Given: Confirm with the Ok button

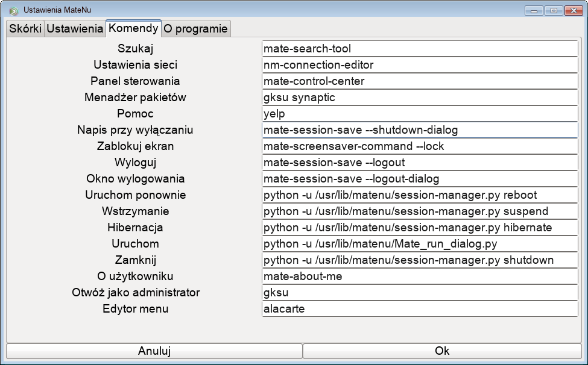Looking at the screenshot, I should [x=442, y=351].
